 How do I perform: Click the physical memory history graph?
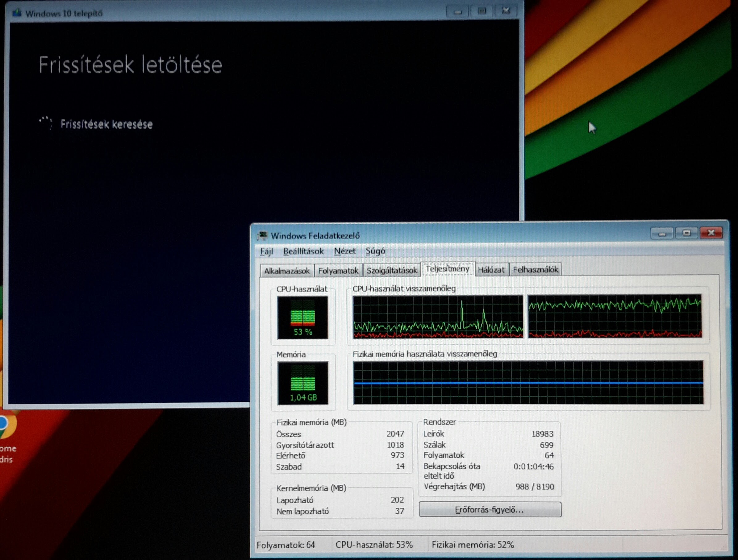(x=528, y=383)
